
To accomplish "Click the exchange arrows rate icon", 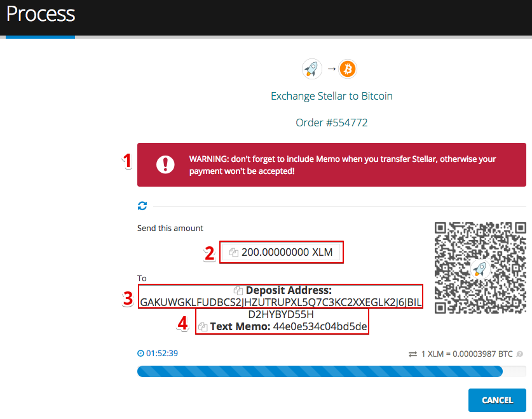I will (413, 354).
